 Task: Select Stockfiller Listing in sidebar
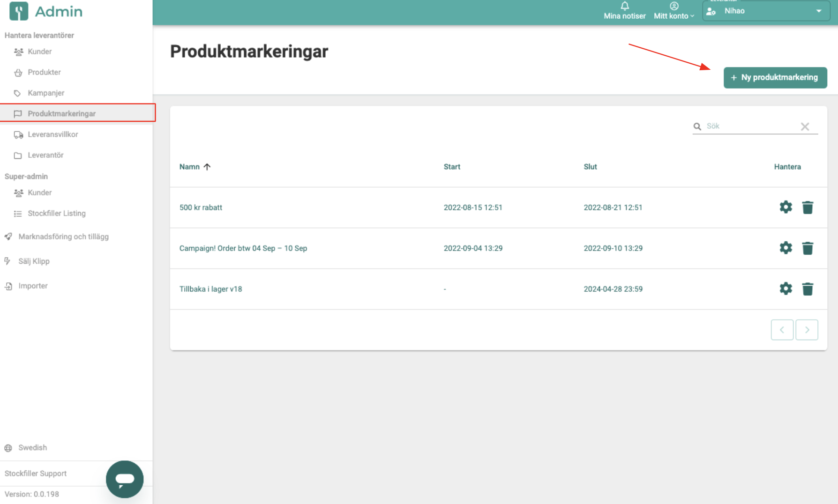point(56,213)
